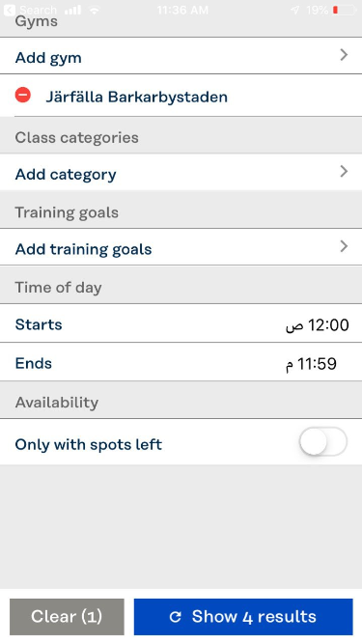Open the Add training goals row
Image resolution: width=362 pixels, height=644 pixels.
181,247
